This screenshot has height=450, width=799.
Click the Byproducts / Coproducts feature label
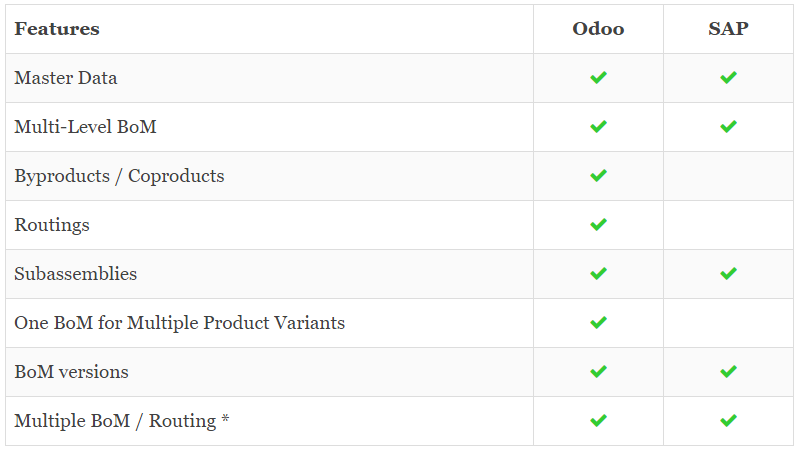[119, 176]
